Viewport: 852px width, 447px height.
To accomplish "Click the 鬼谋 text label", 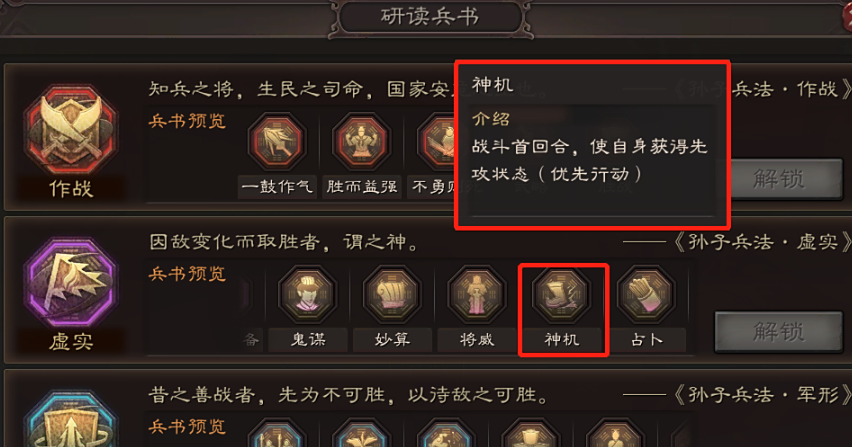I will pos(308,340).
